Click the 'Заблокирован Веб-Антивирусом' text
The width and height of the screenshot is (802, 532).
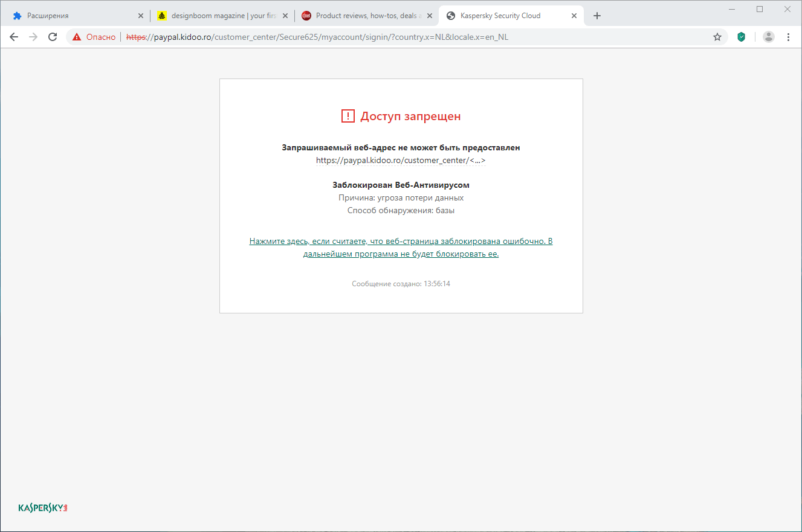click(401, 185)
